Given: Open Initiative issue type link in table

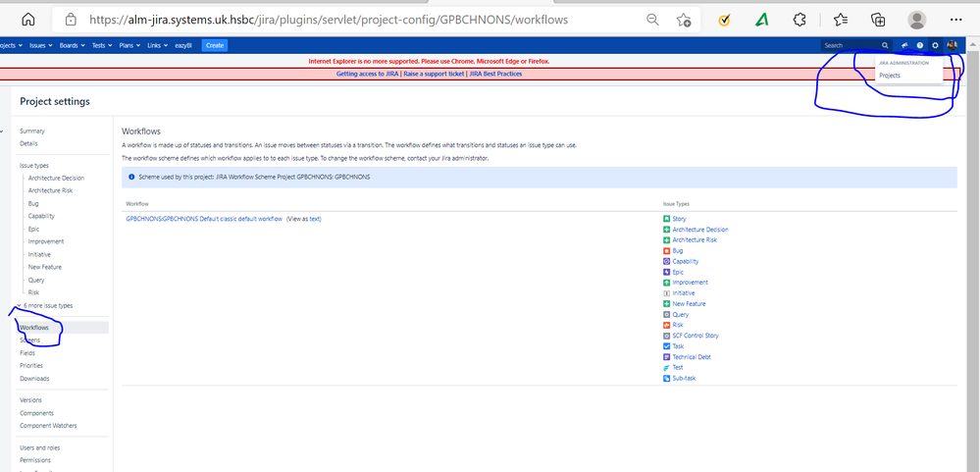Looking at the screenshot, I should (684, 293).
